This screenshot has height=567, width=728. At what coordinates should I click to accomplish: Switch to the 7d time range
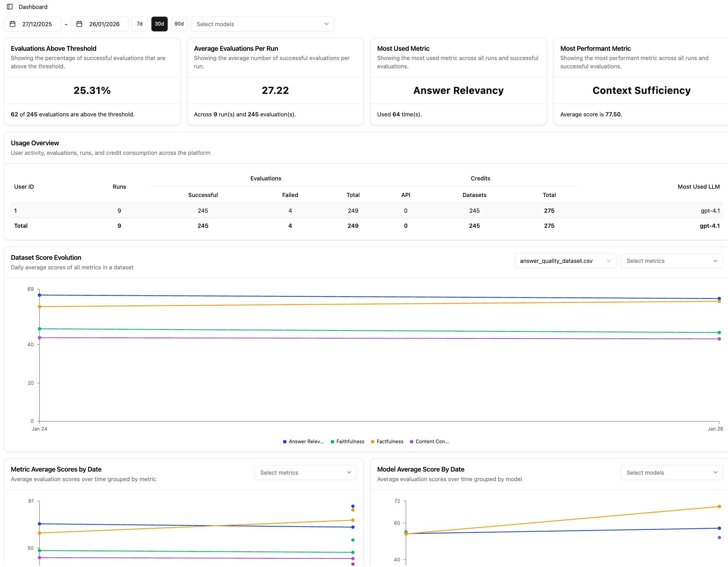pyautogui.click(x=140, y=24)
